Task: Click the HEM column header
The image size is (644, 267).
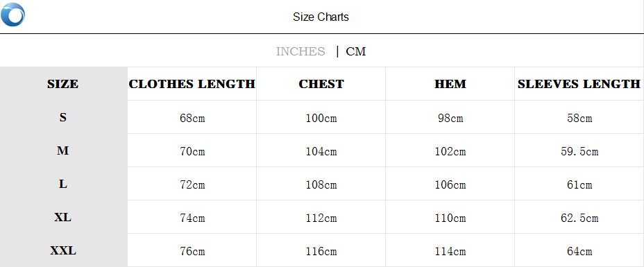Action: [450, 84]
